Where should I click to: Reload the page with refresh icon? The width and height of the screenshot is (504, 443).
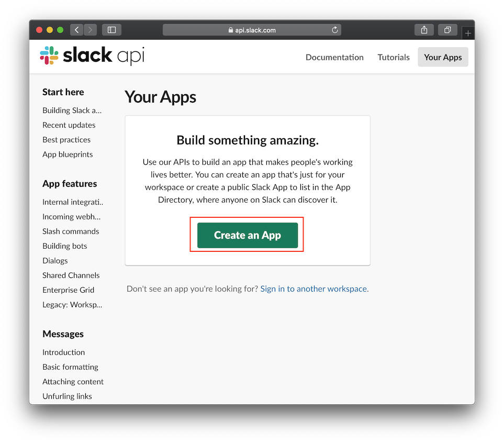pyautogui.click(x=334, y=30)
